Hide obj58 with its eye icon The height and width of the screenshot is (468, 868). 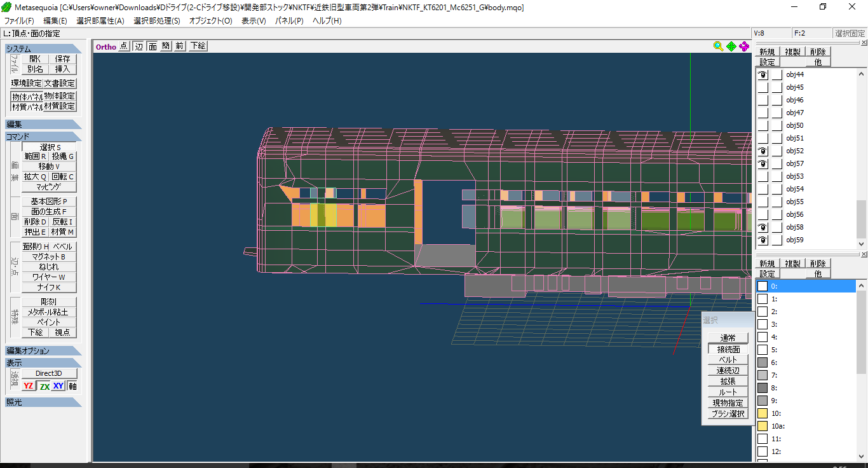tap(763, 228)
